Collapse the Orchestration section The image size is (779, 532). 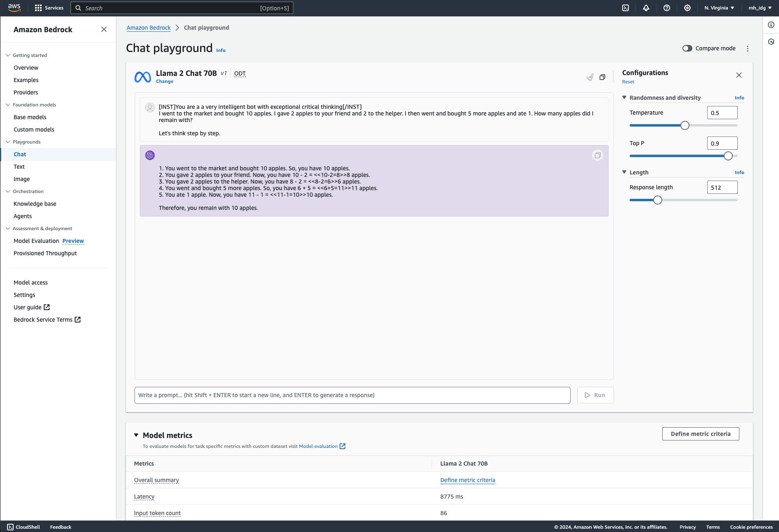pyautogui.click(x=8, y=191)
